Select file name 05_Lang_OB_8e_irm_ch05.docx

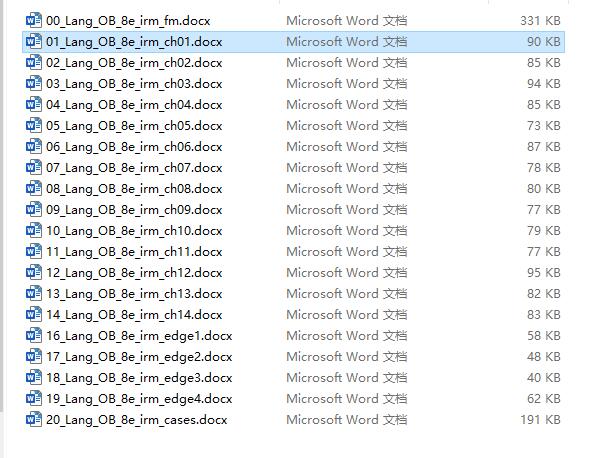click(x=134, y=126)
